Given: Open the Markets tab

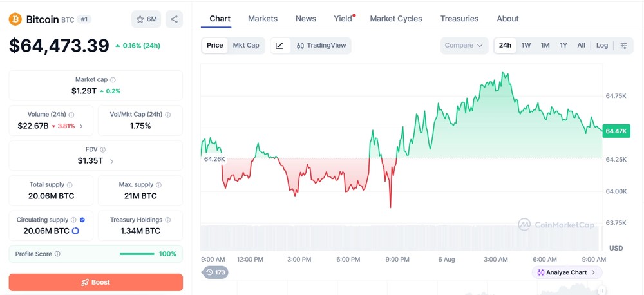Looking at the screenshot, I should click(x=263, y=19).
